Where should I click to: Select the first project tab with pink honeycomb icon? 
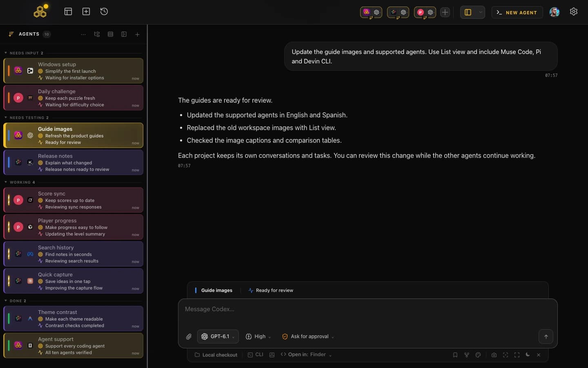371,12
